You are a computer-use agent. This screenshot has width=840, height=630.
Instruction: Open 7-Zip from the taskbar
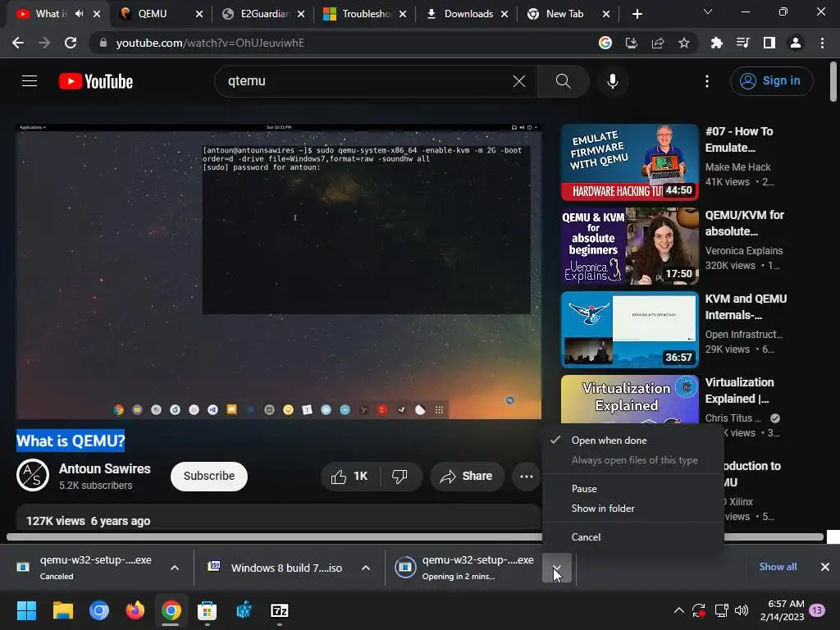coord(280,610)
